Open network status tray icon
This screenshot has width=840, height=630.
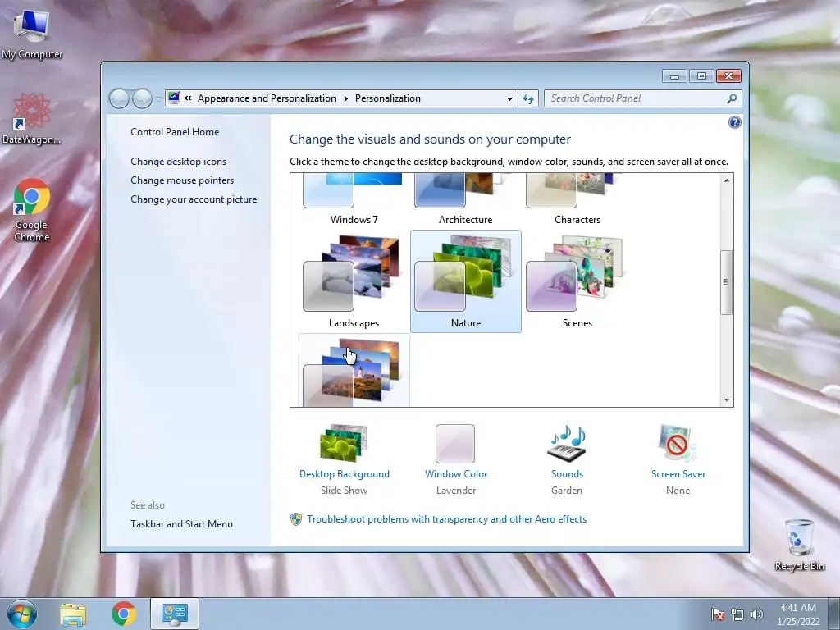737,614
